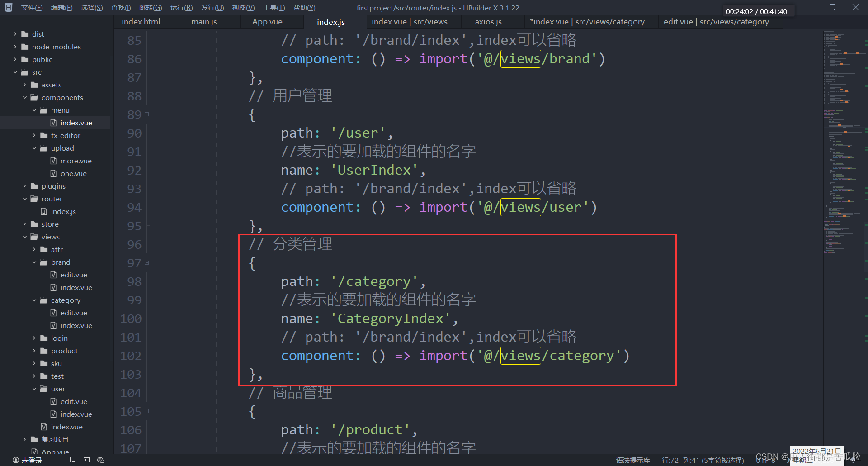Expand the plugins folder arrow
The height and width of the screenshot is (466, 868).
click(24, 186)
